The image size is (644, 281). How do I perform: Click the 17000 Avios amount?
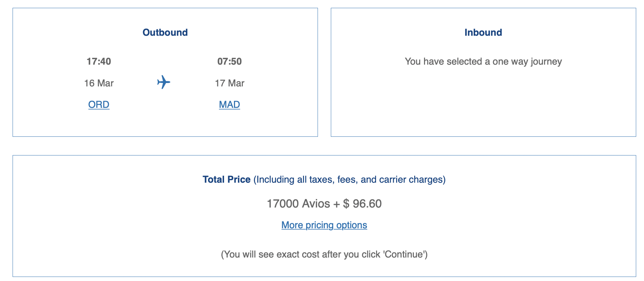click(x=298, y=203)
